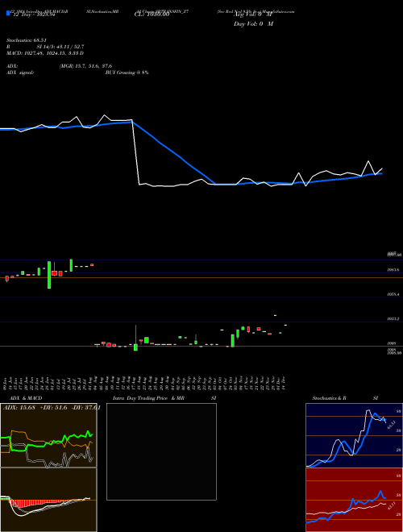
Task: Select the 'Avg Vol: 0 M' text
Action: click(x=253, y=15)
